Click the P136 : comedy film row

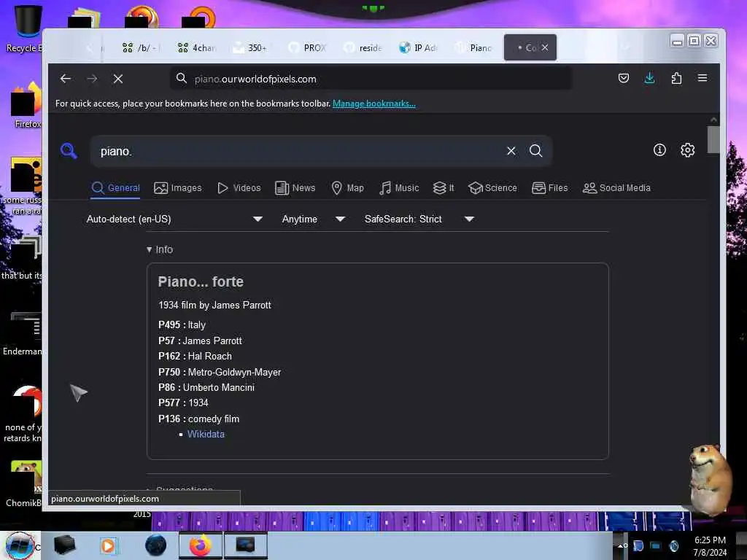click(198, 419)
